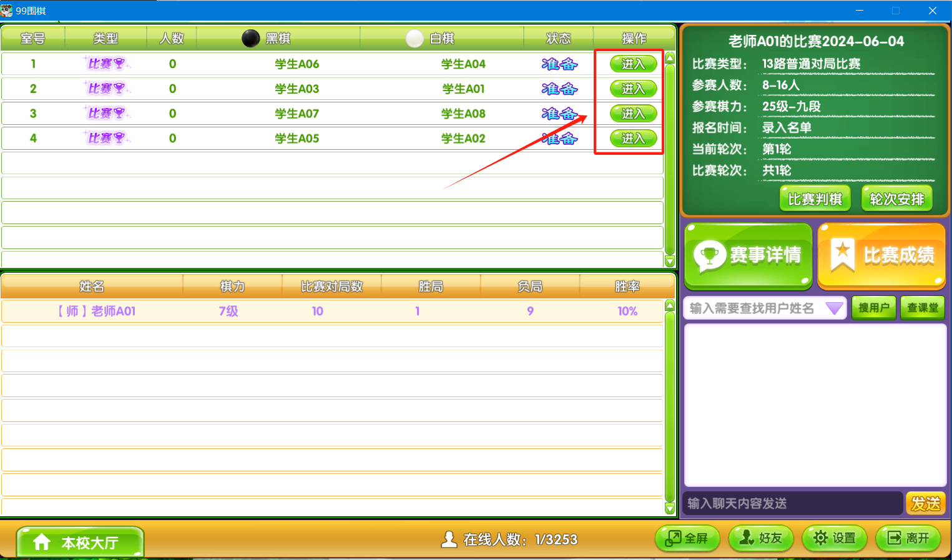Open 轮次安排 round arrangement

pos(896,199)
